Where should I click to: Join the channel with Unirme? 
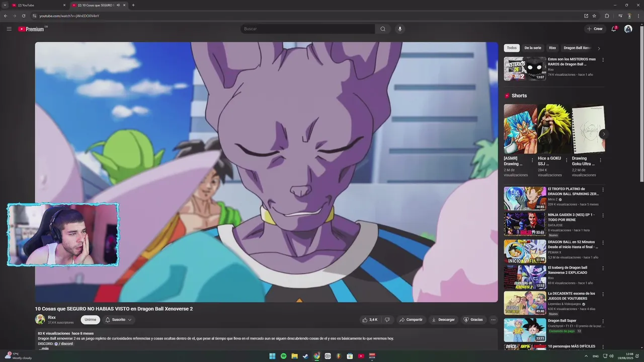(x=91, y=320)
